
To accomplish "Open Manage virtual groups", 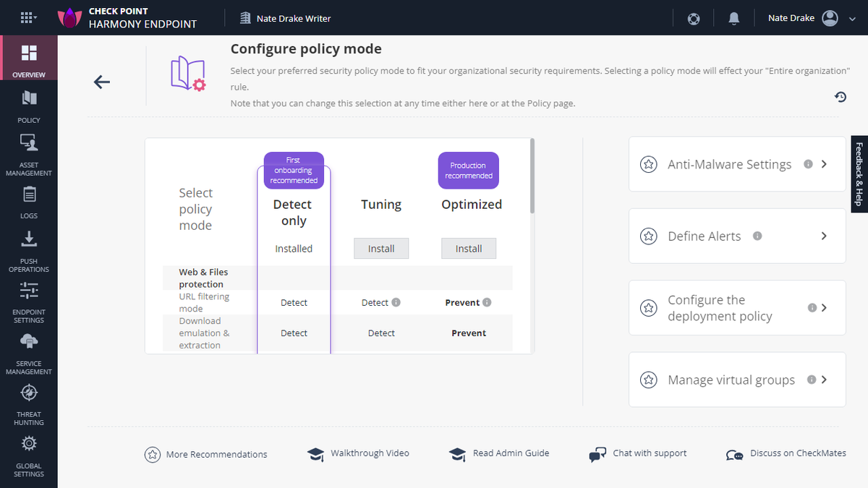I will pyautogui.click(x=823, y=380).
